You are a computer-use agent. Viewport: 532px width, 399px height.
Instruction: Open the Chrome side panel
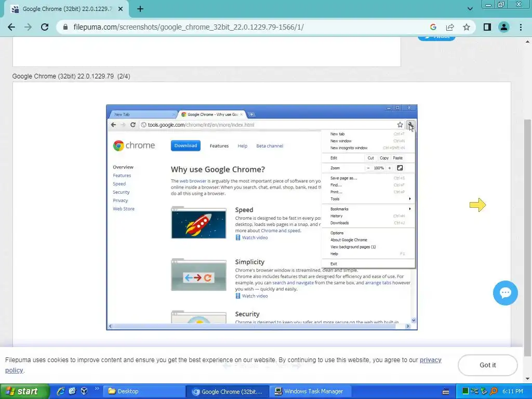pyautogui.click(x=487, y=27)
